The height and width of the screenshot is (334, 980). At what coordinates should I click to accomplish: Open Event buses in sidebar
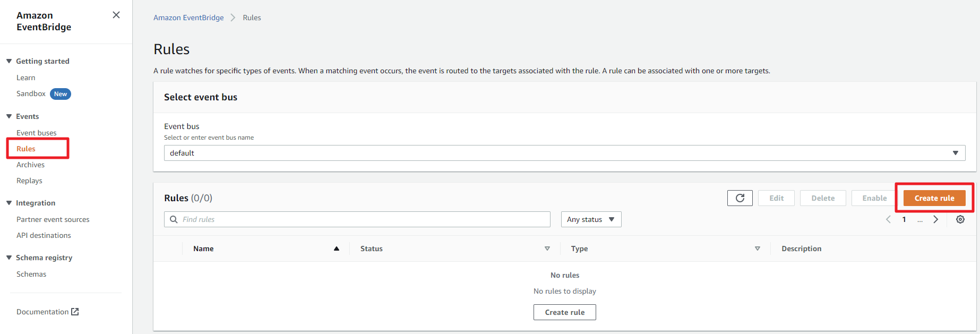pyautogui.click(x=36, y=133)
